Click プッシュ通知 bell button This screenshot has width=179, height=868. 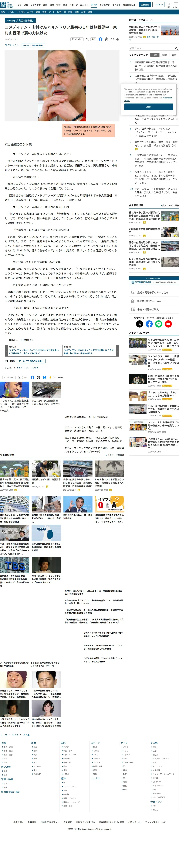click(56, 377)
